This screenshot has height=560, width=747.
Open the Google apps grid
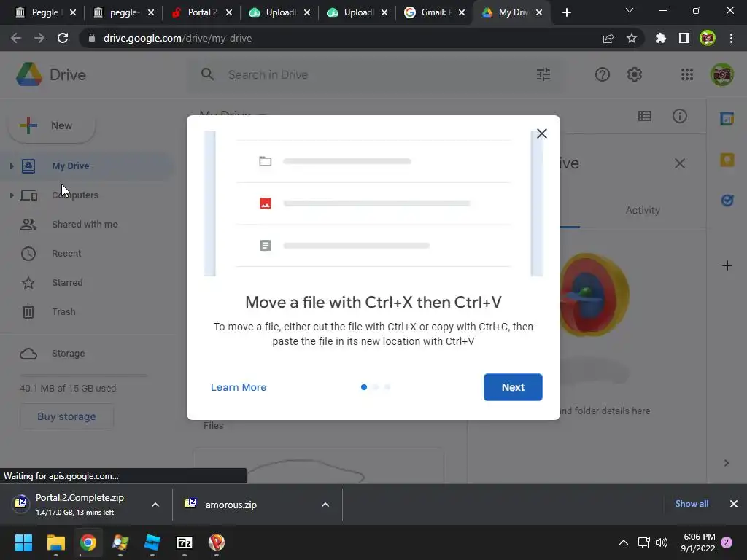pyautogui.click(x=687, y=74)
